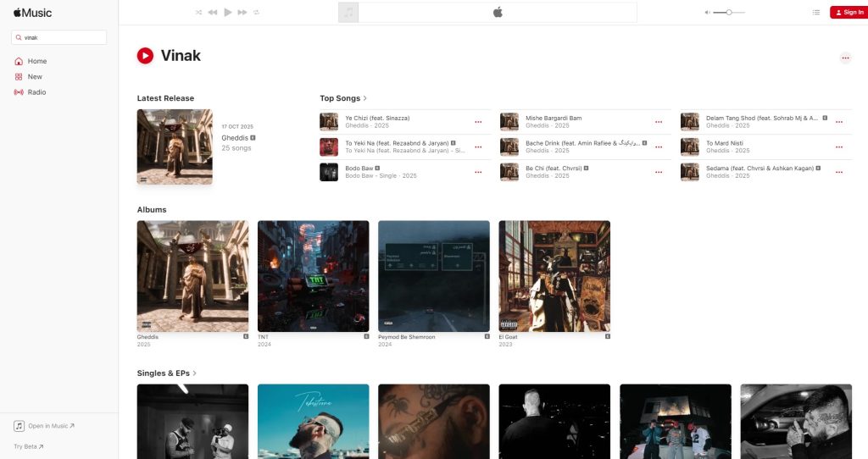
Task: Click the Sign In button
Action: click(849, 13)
